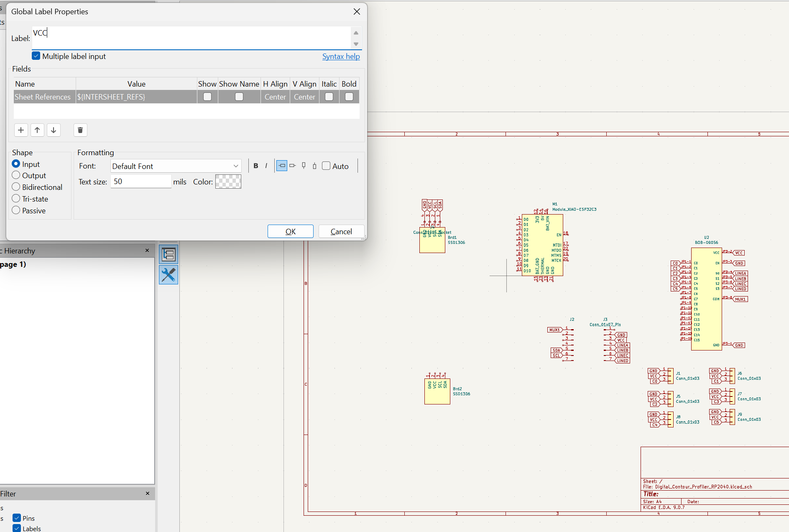Apply bold with the B icon
789x532 pixels.
pos(256,166)
